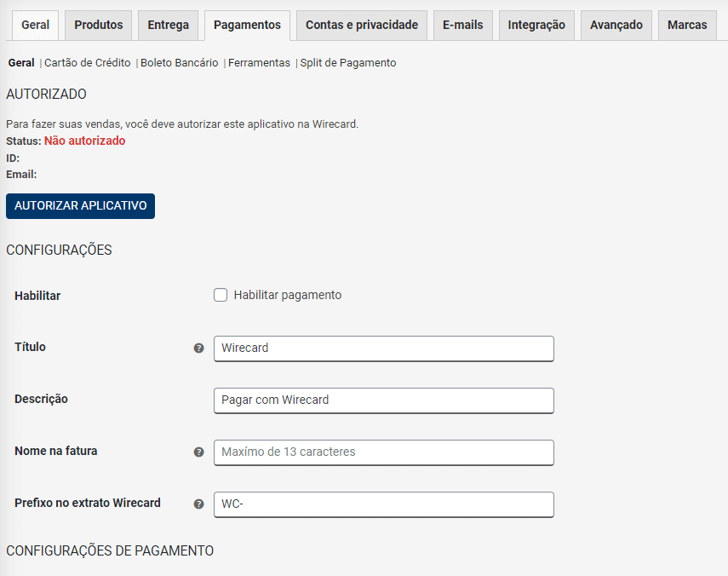Focus the Descrição field Pagar com Wirecard
This screenshot has width=728, height=576.
pos(383,400)
